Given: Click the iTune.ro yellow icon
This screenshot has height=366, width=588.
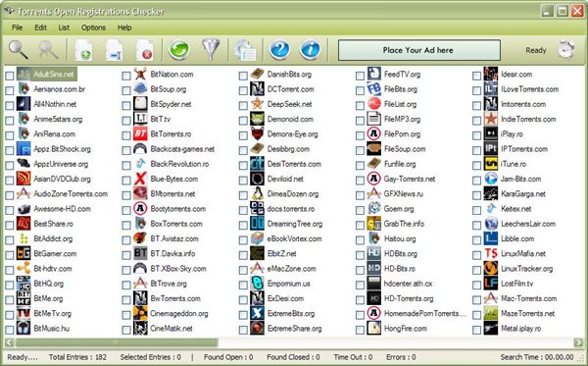Looking at the screenshot, I should [491, 164].
